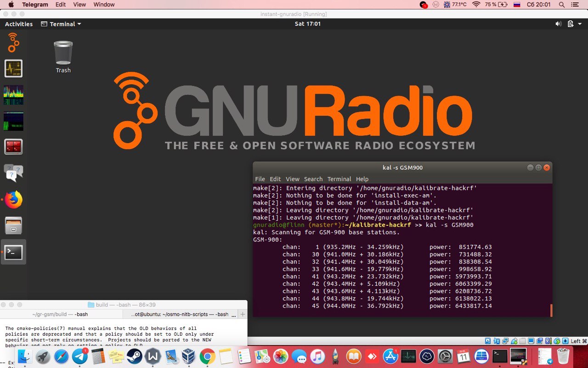Click the Sat 17:01 clock in GNOME bar
This screenshot has height=368, width=588.
pos(308,23)
